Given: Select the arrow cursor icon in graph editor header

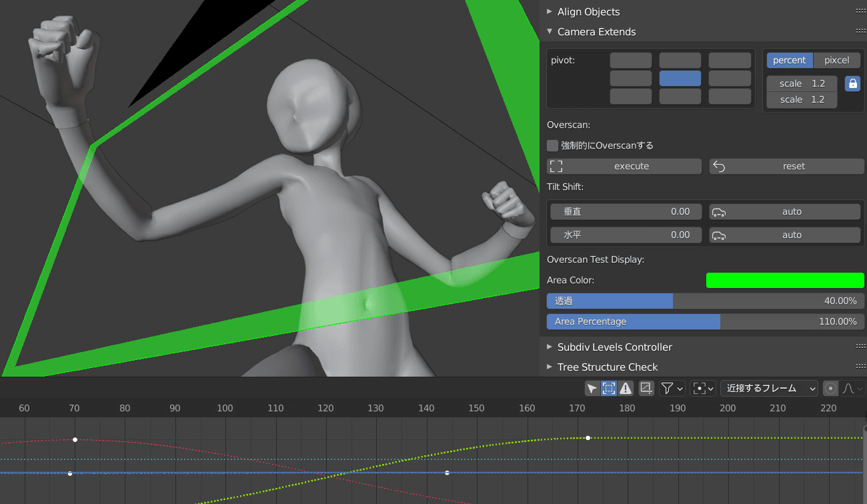Looking at the screenshot, I should coord(592,388).
